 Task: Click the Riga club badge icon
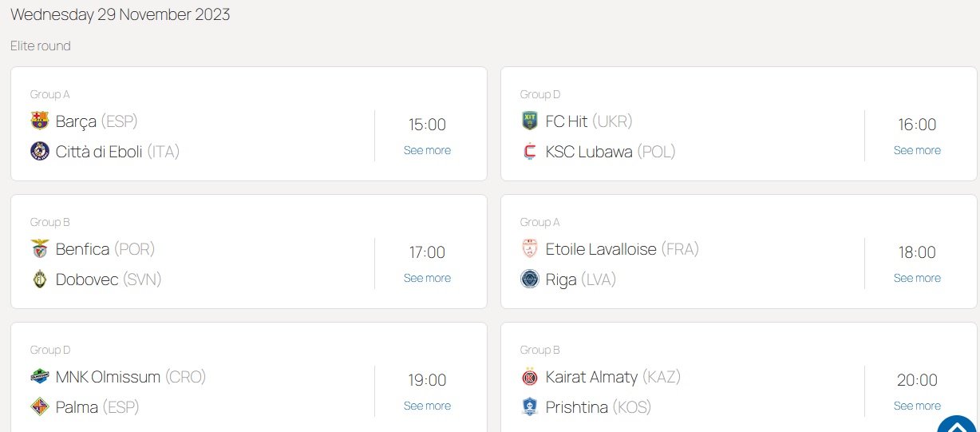pyautogui.click(x=530, y=279)
